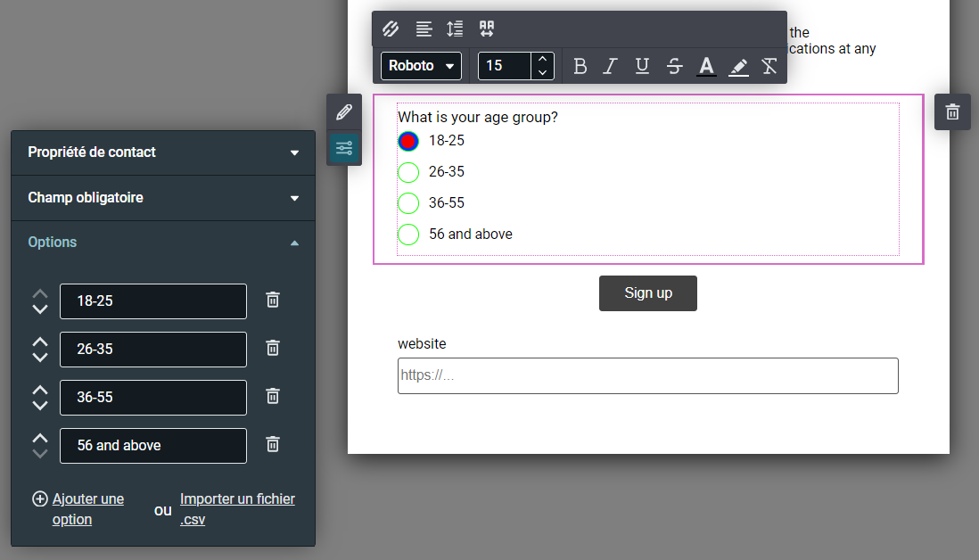This screenshot has width=979, height=560.
Task: Open the line spacing tool
Action: click(x=455, y=29)
